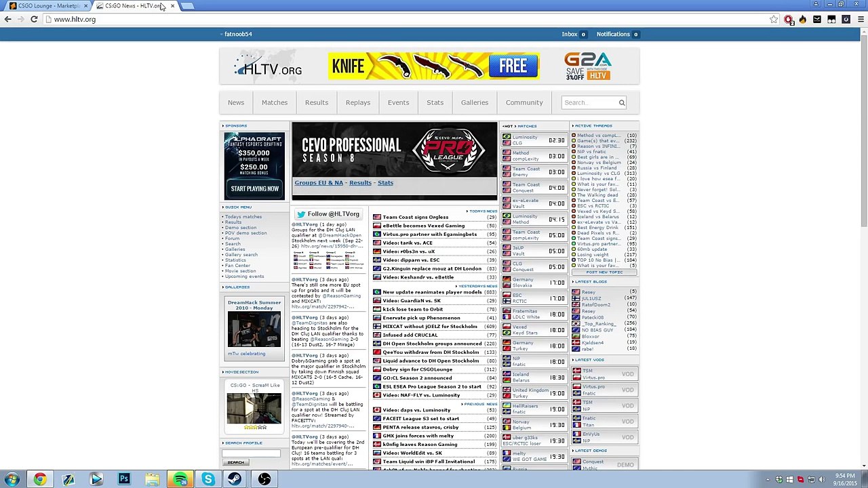Open the AdBlock extension icon

point(788,20)
